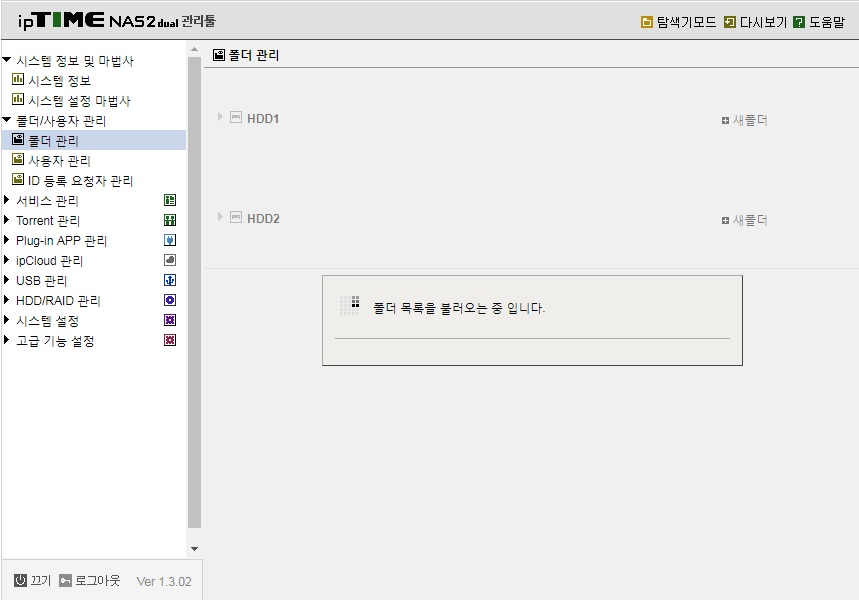Click the 시스템 설정 마법사 chart icon

coord(18,100)
